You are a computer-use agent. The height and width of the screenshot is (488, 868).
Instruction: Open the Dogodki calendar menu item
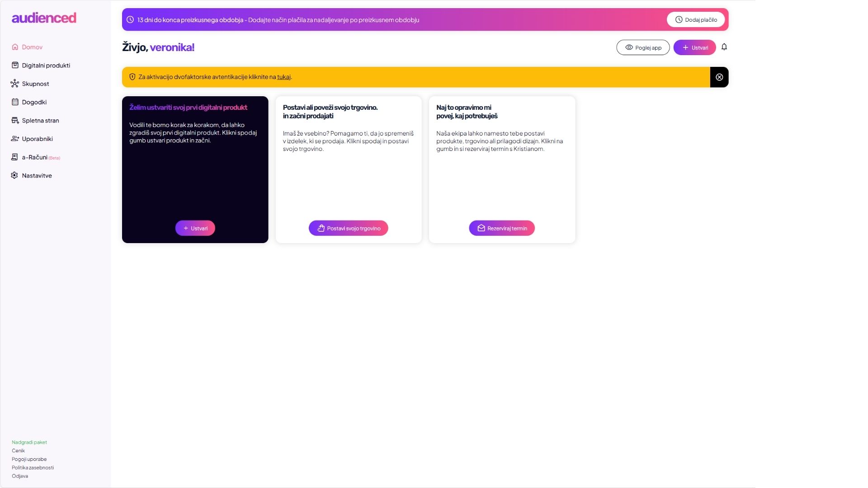tap(34, 102)
